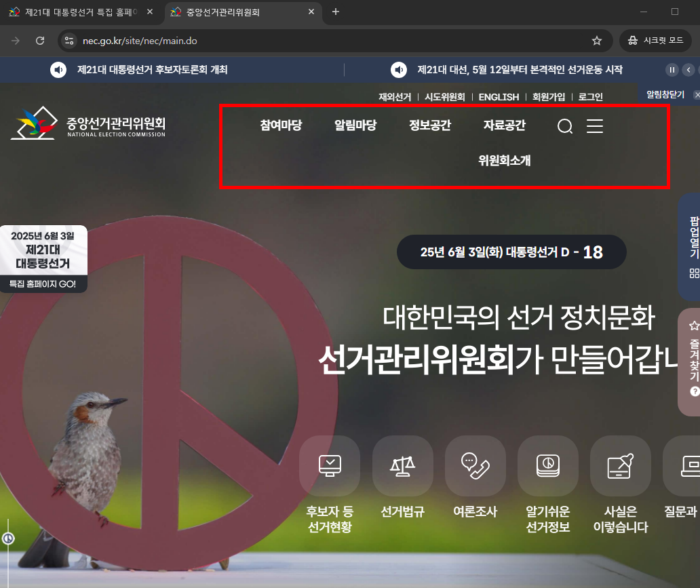Pause the scrolling notice banner
The height and width of the screenshot is (588, 700).
tap(672, 70)
